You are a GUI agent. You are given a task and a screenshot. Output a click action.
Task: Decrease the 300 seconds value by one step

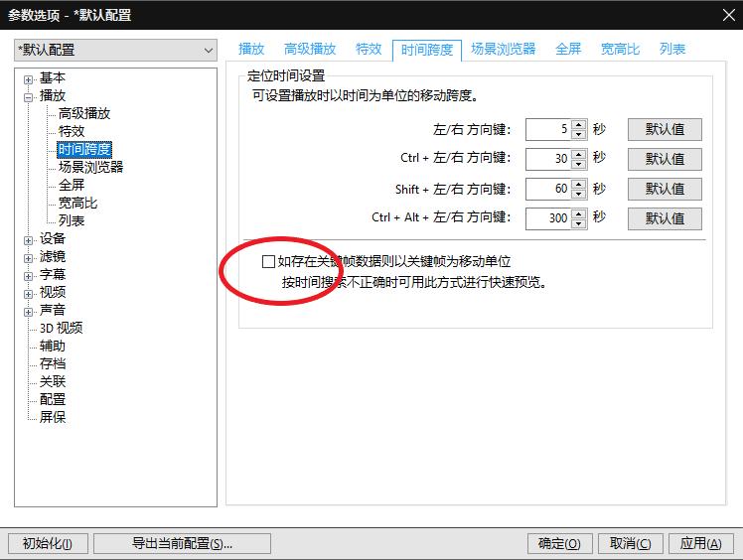578,223
